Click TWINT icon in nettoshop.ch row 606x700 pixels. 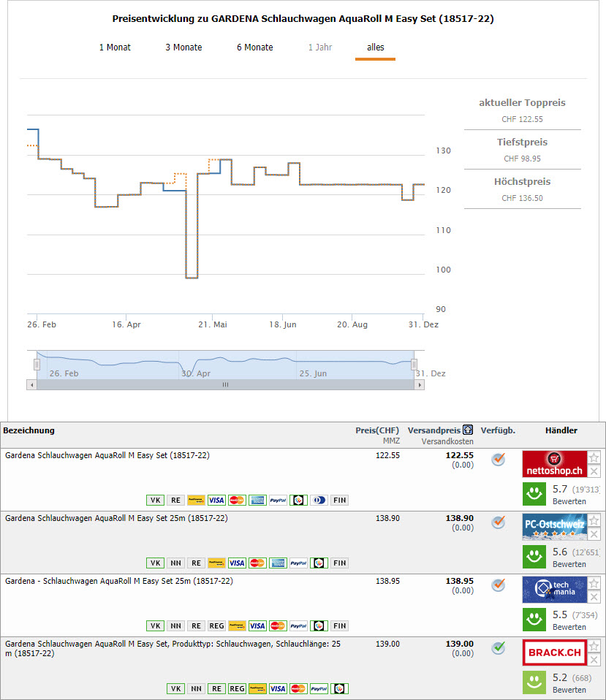[x=298, y=500]
